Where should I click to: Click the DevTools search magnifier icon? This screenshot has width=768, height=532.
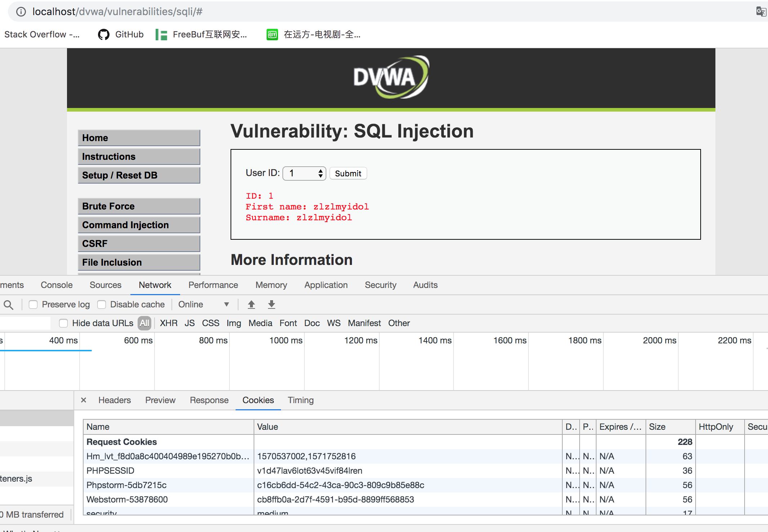[x=8, y=305]
